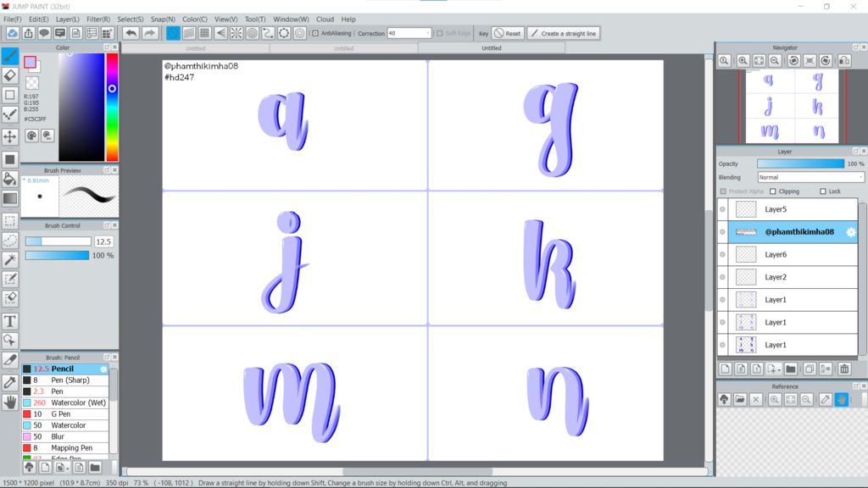Image resolution: width=868 pixels, height=488 pixels.
Task: Select the Lasso selection tool
Action: coord(10,240)
